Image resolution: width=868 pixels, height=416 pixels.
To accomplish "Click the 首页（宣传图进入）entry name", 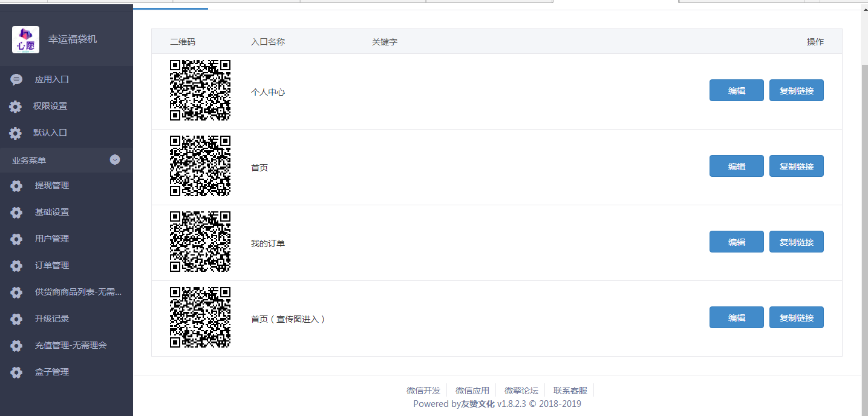I will 289,319.
